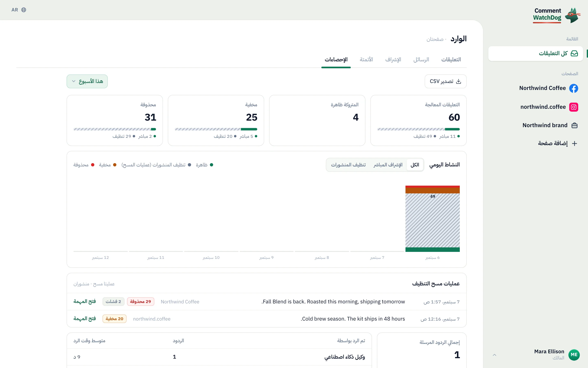The image size is (588, 368).
Task: Click the download icon on CSV export
Action: (x=459, y=81)
